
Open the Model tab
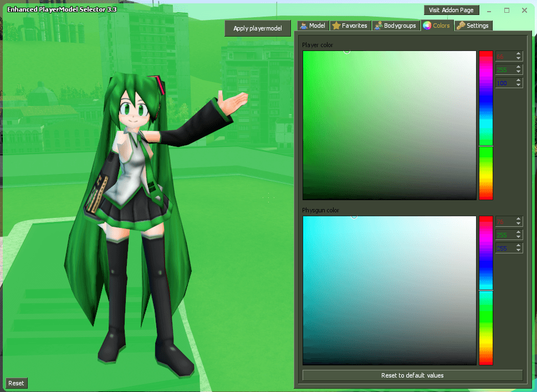(x=313, y=26)
